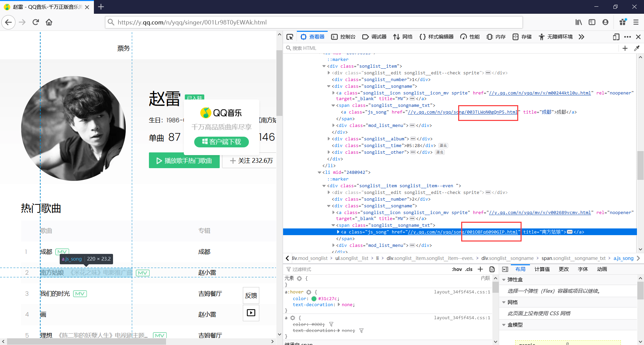Open the 内存 memory tab
The height and width of the screenshot is (345, 644).
click(496, 37)
